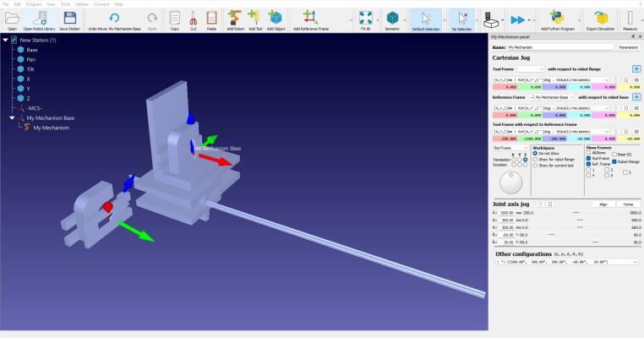Uncheck the Robot Flange checkbox
Screen dimensions: 644x338
click(x=614, y=161)
